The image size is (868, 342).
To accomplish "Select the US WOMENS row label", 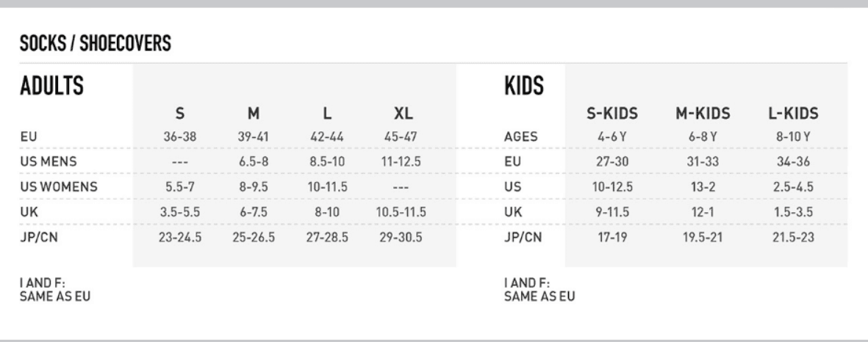I will click(x=59, y=187).
